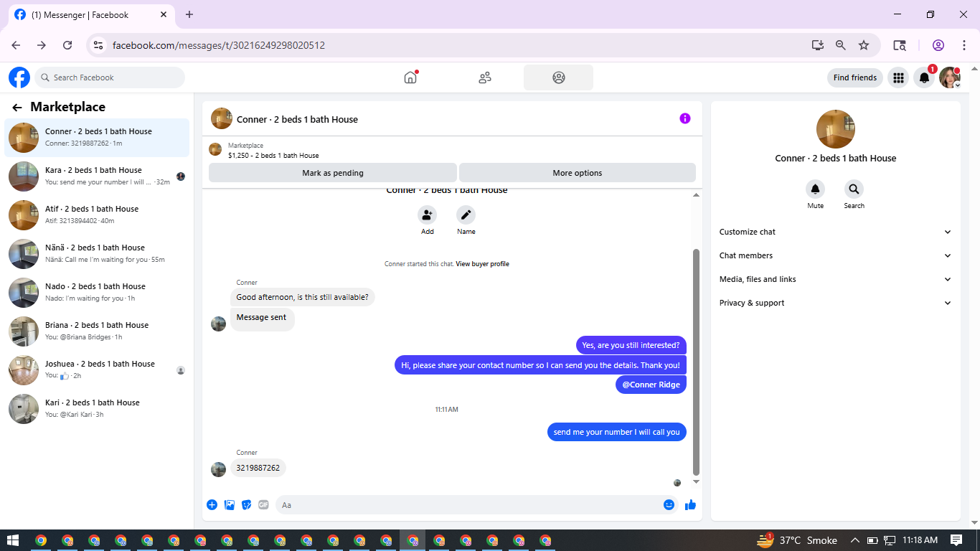The height and width of the screenshot is (551, 980).
Task: Go to the Home feed icon
Action: [410, 77]
